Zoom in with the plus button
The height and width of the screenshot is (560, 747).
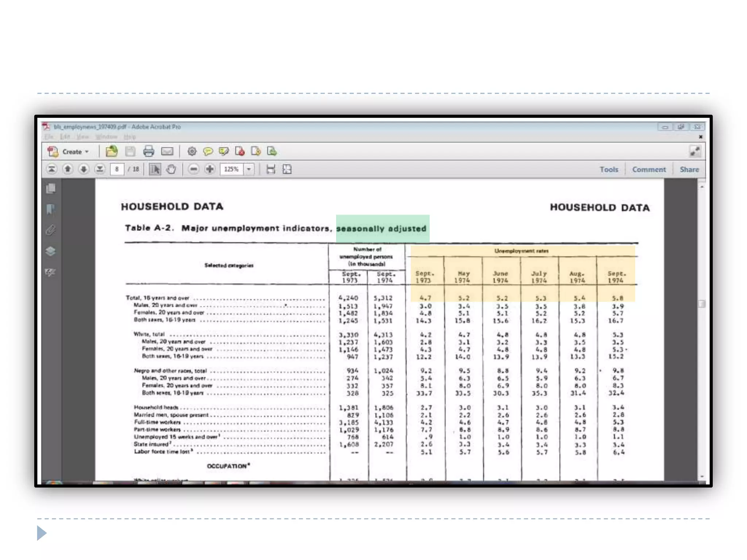point(210,169)
